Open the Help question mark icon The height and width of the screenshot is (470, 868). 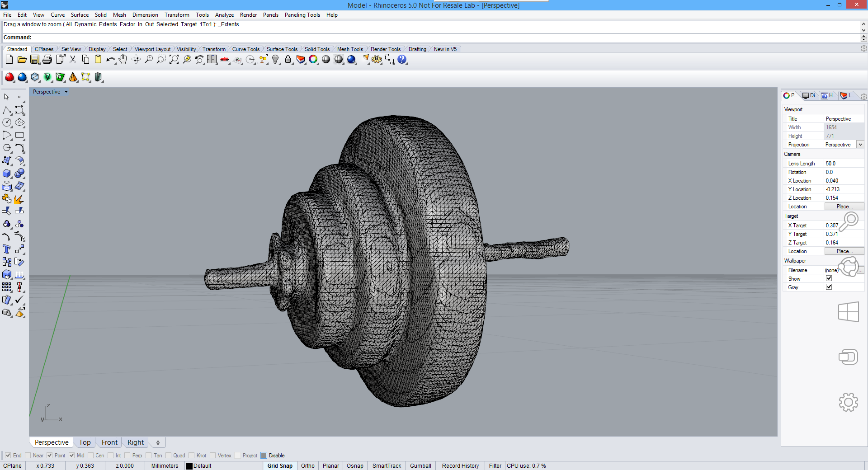(402, 60)
